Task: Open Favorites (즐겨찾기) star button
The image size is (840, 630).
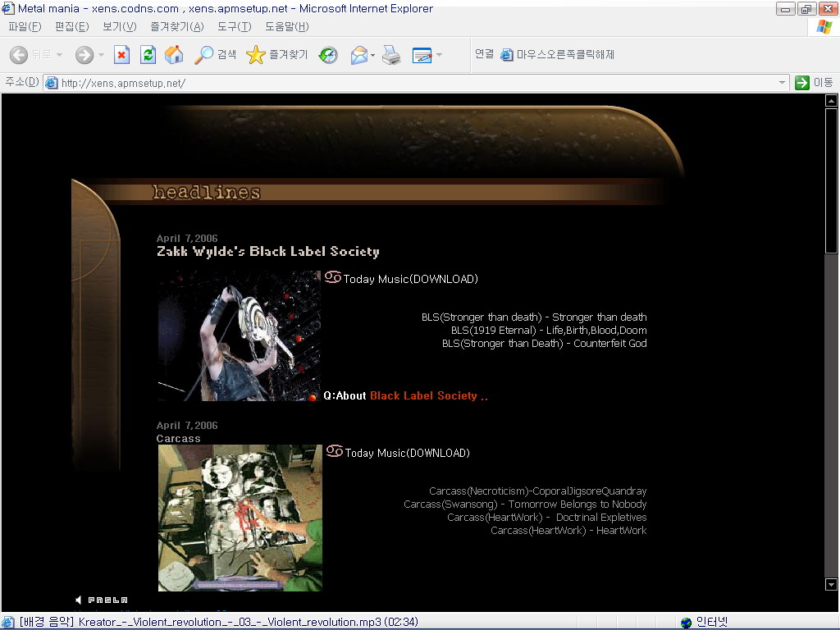Action: (x=277, y=55)
